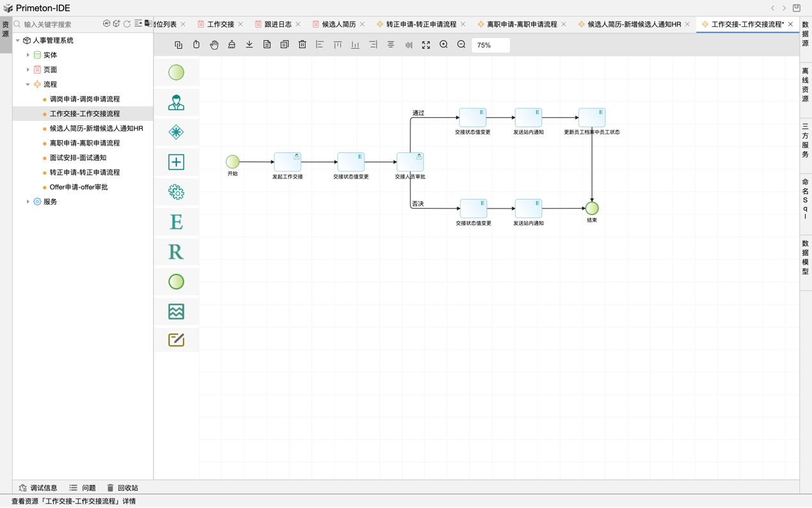This screenshot has width=812, height=508.
Task: Click the copy icon in the canvas toolbar
Action: (x=178, y=45)
